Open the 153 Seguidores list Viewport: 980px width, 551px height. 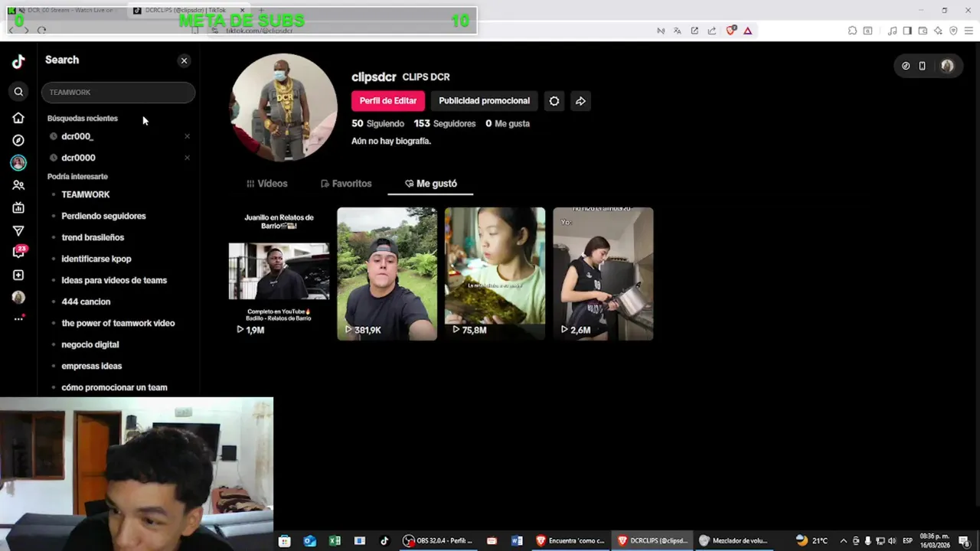tap(444, 123)
